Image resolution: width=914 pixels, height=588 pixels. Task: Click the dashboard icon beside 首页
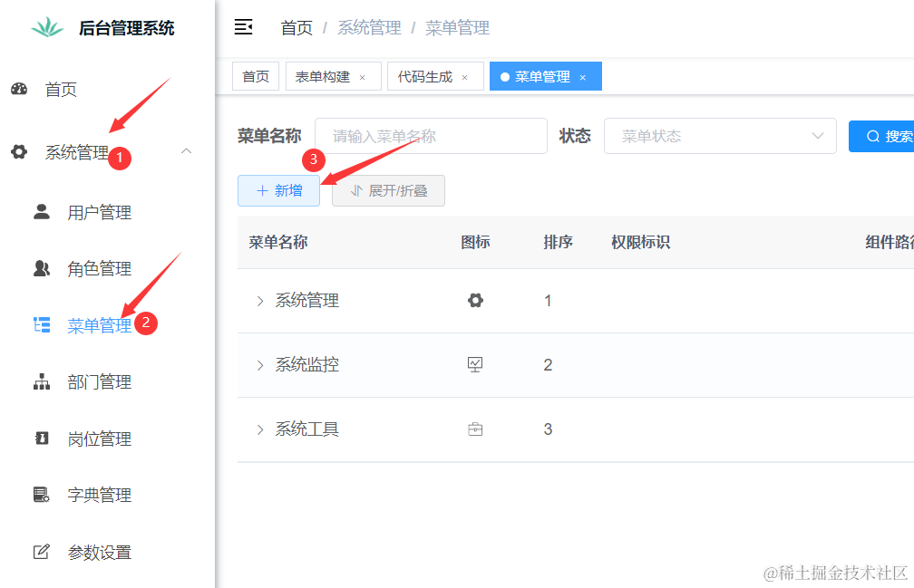pyautogui.click(x=19, y=89)
